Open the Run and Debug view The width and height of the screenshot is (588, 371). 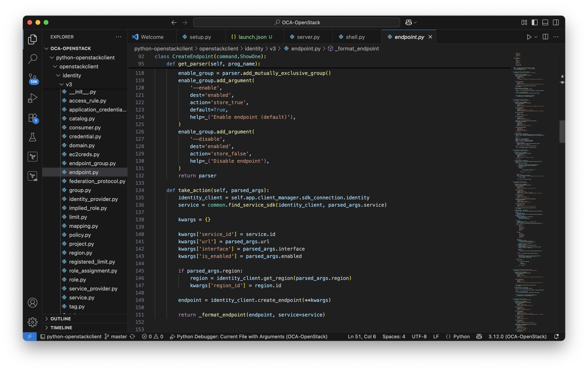click(33, 98)
